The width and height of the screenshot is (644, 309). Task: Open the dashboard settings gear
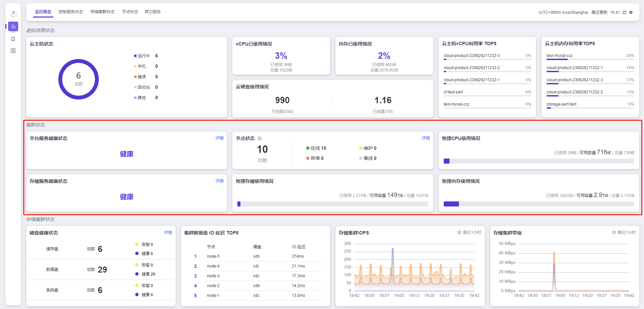pos(631,12)
